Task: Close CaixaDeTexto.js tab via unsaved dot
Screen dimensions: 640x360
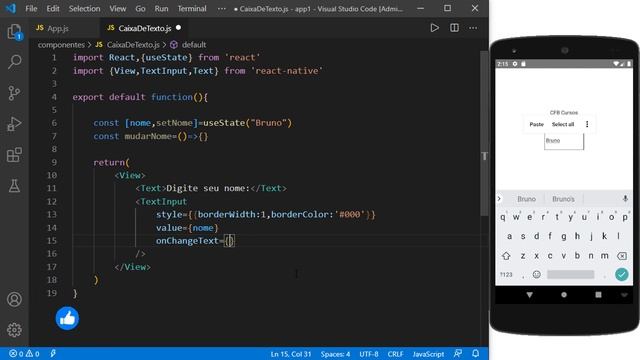Action: click(x=178, y=28)
